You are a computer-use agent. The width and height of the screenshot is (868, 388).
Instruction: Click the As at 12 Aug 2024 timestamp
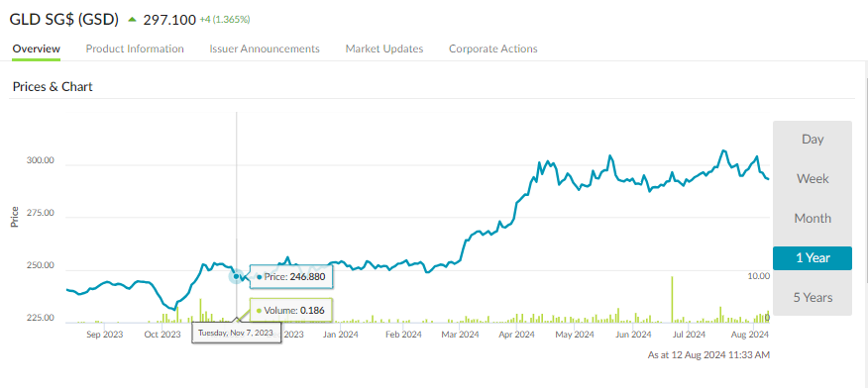[708, 354]
